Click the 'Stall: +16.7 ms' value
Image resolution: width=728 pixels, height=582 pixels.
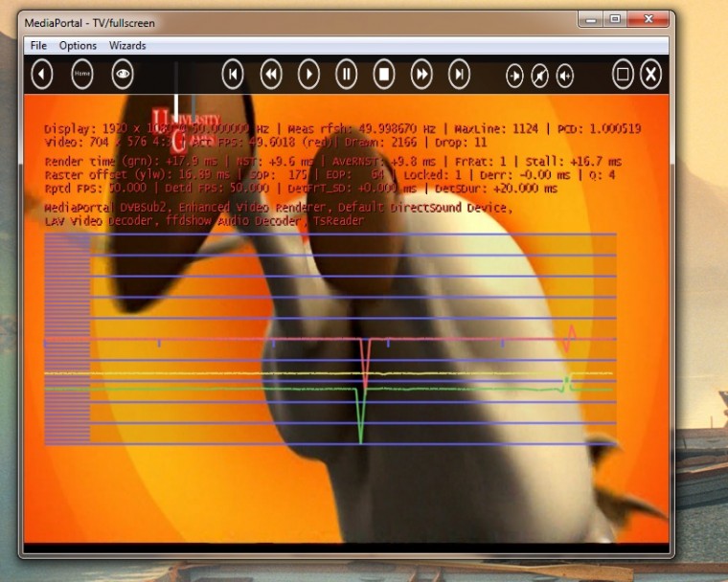tap(574, 162)
